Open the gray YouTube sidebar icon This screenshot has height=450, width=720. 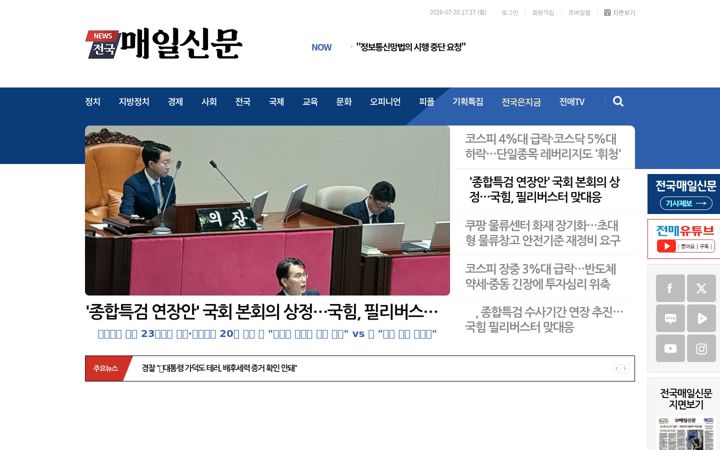point(670,349)
